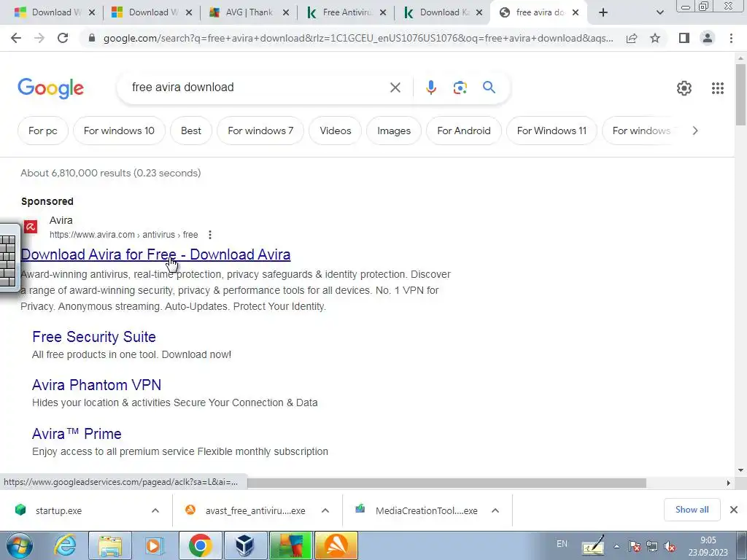The height and width of the screenshot is (560, 747).
Task: Click the Avira favicon in the sponsored result
Action: pyautogui.click(x=31, y=227)
